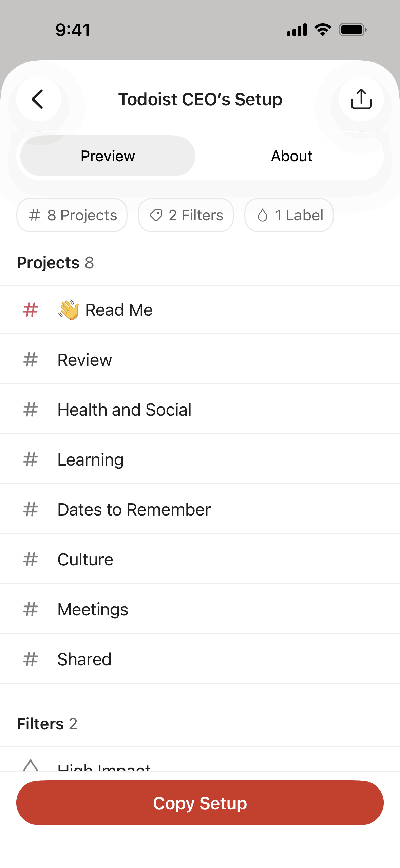Switch to the Preview tab
This screenshot has width=400, height=868.
coord(108,156)
